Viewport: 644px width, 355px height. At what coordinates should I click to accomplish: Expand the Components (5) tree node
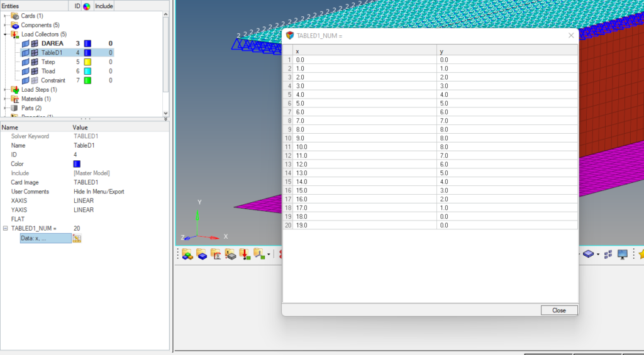(x=5, y=25)
